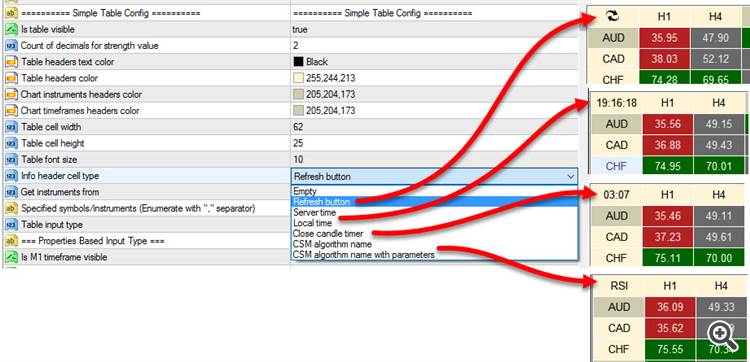This screenshot has width=750, height=362.
Task: Click the 'RSI' algorithm name header cell
Action: coord(619,286)
